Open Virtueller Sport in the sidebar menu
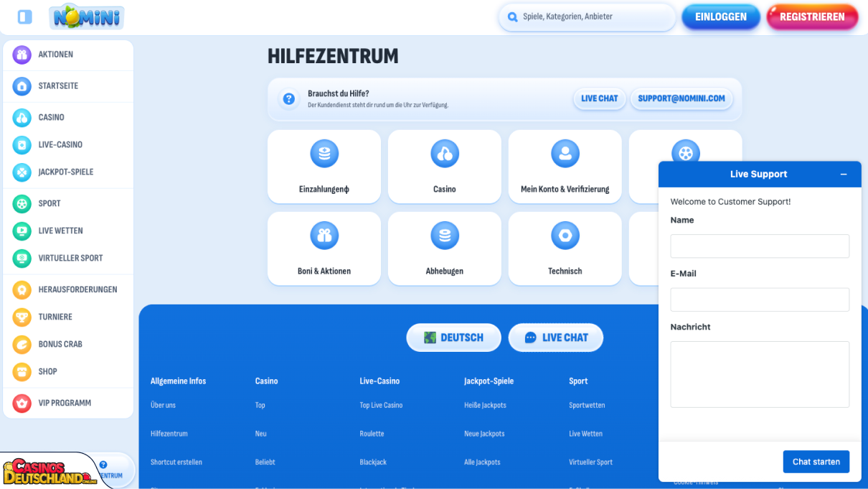 tap(70, 259)
